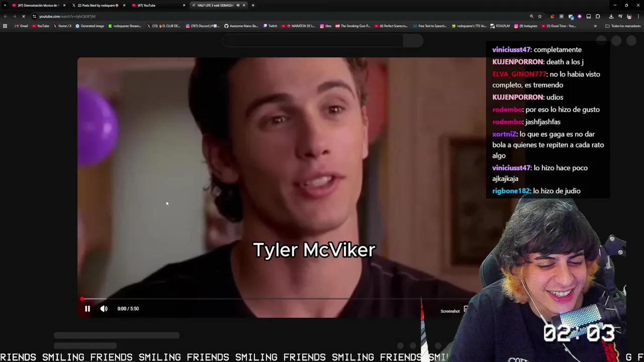Expand hidden bookmarks with double chevron

[x=595, y=26]
